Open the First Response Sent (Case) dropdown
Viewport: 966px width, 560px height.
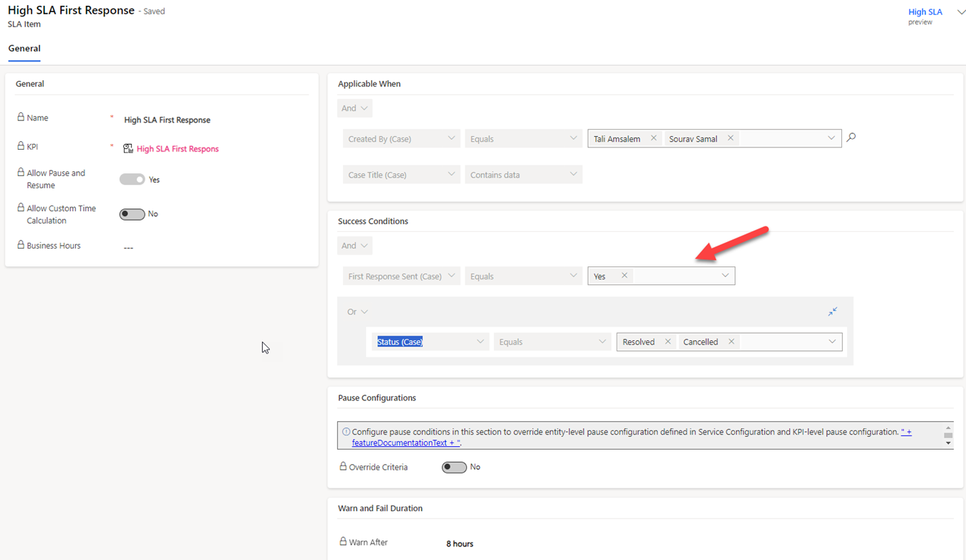coord(401,276)
